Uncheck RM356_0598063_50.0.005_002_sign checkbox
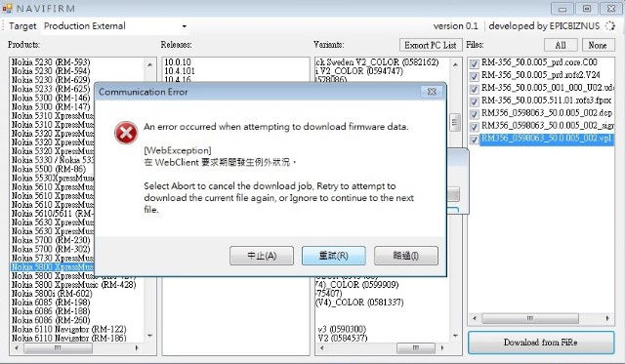The width and height of the screenshot is (625, 364). (474, 127)
